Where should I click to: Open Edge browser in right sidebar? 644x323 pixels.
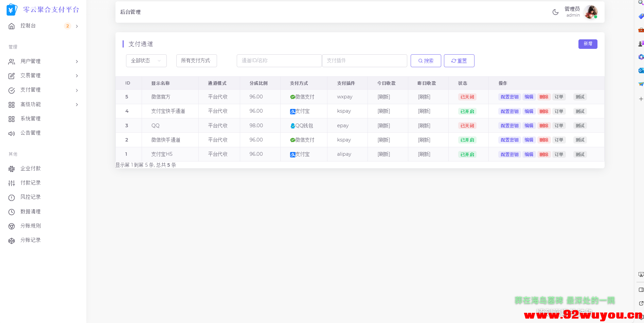(x=641, y=57)
